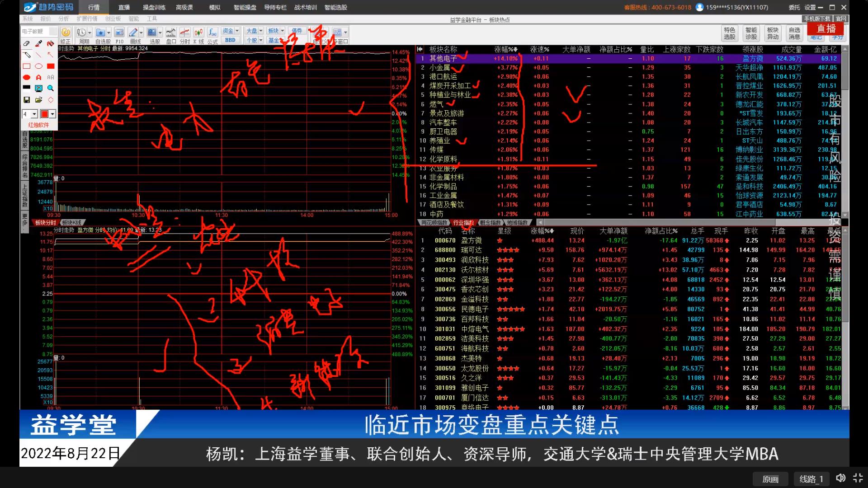Click the 板块异动 button

point(773,33)
